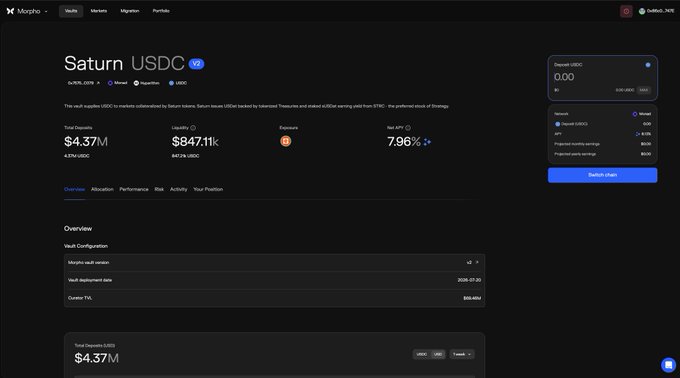Click the Hyperithm curator tag

[x=147, y=83]
